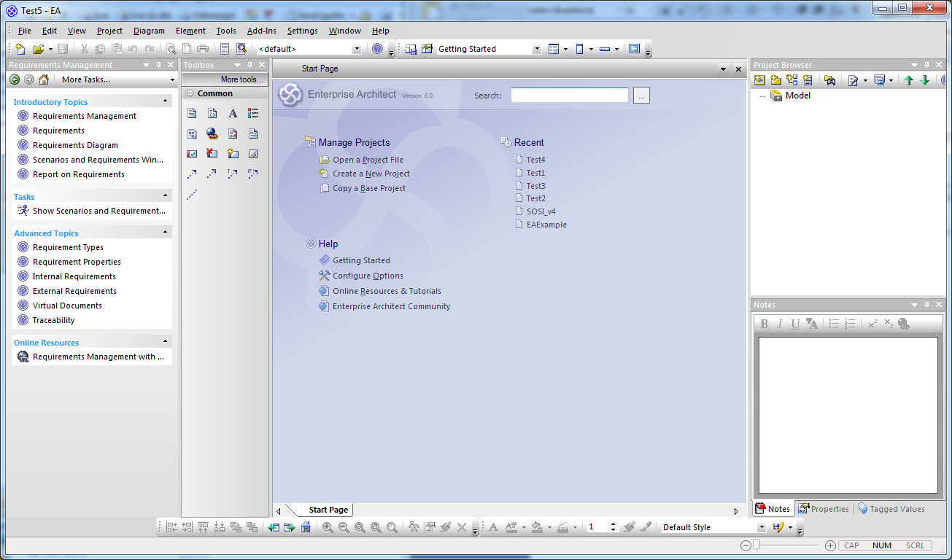Viewport: 952px width, 560px height.
Task: Click the Zoom Out magnifier in bottom toolbar
Action: [344, 527]
